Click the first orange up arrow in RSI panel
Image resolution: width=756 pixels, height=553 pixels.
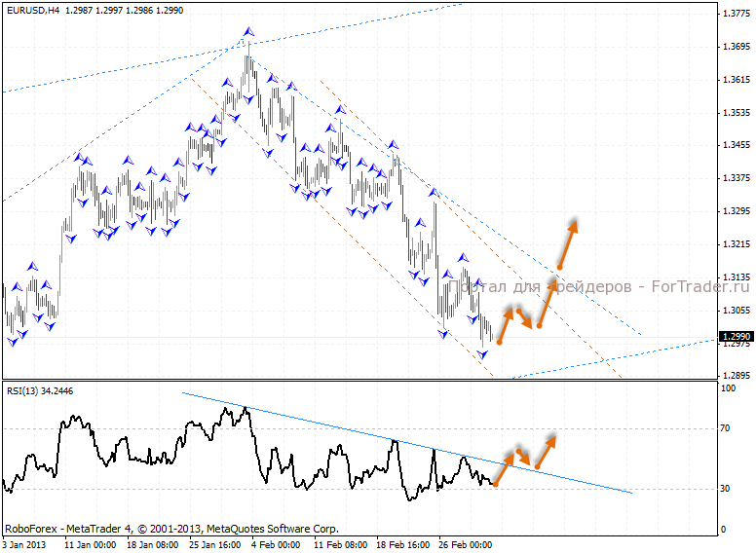[503, 469]
